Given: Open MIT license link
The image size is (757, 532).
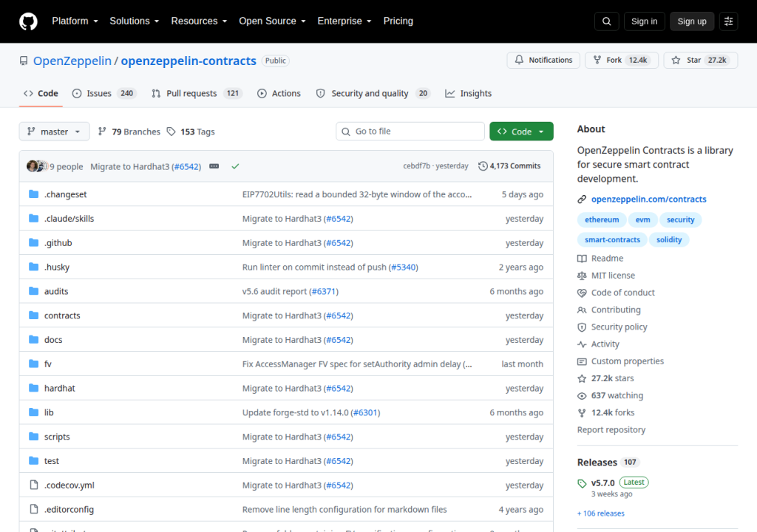Looking at the screenshot, I should pos(606,275).
